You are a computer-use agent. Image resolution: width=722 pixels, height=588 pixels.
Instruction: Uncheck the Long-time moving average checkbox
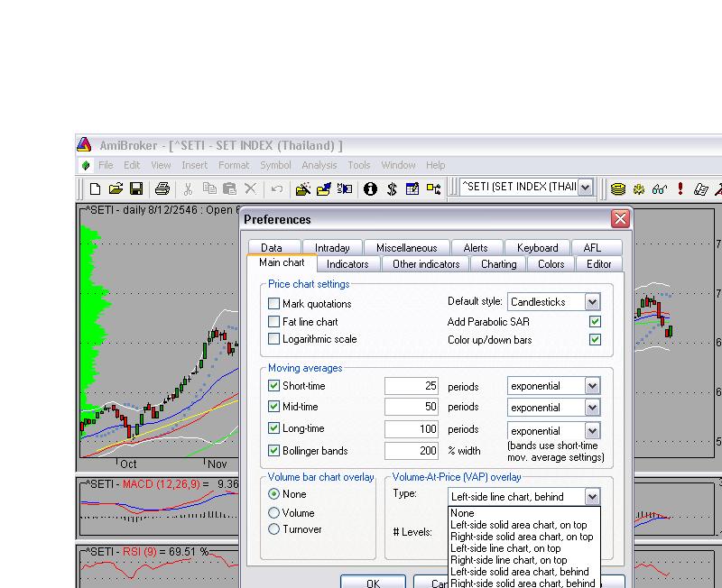click(273, 428)
